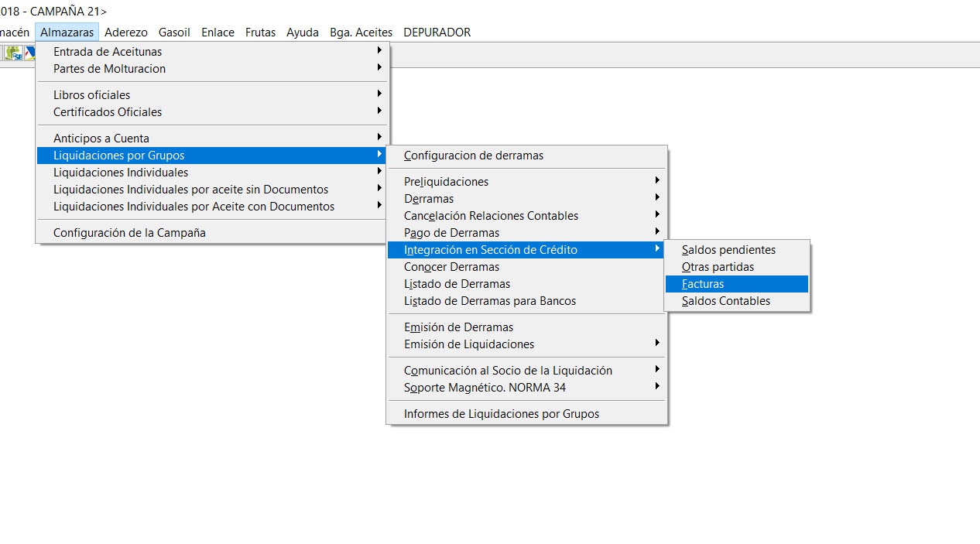Choose Listado de Derramas para Bancos
Image resolution: width=980 pixels, height=544 pixels.
pos(489,301)
